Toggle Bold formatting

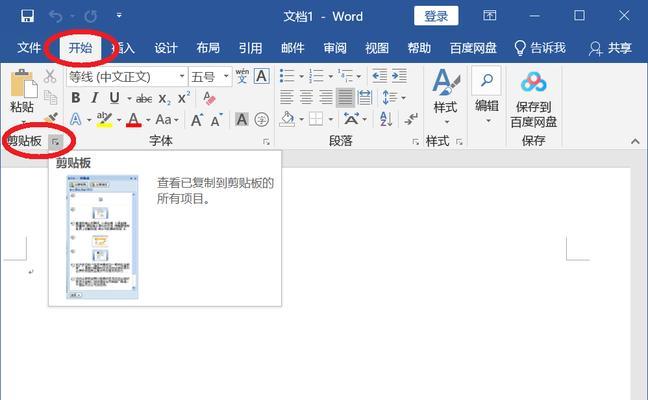point(76,98)
